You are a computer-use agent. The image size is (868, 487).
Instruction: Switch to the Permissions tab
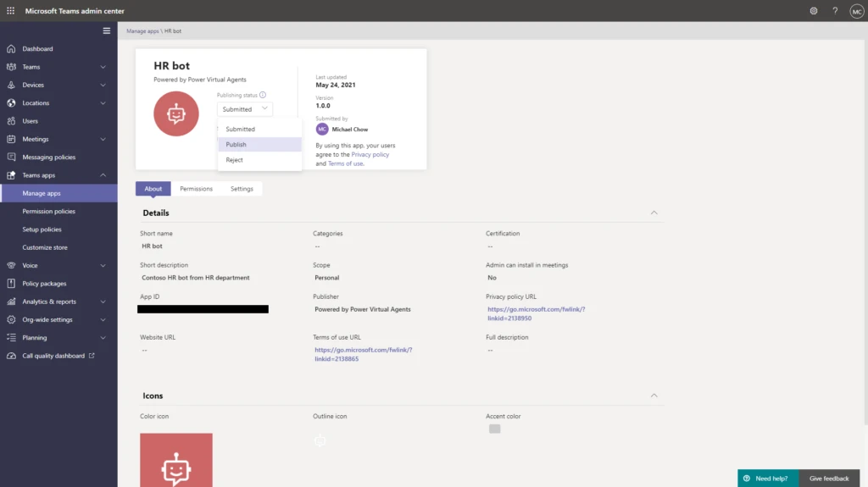point(196,189)
